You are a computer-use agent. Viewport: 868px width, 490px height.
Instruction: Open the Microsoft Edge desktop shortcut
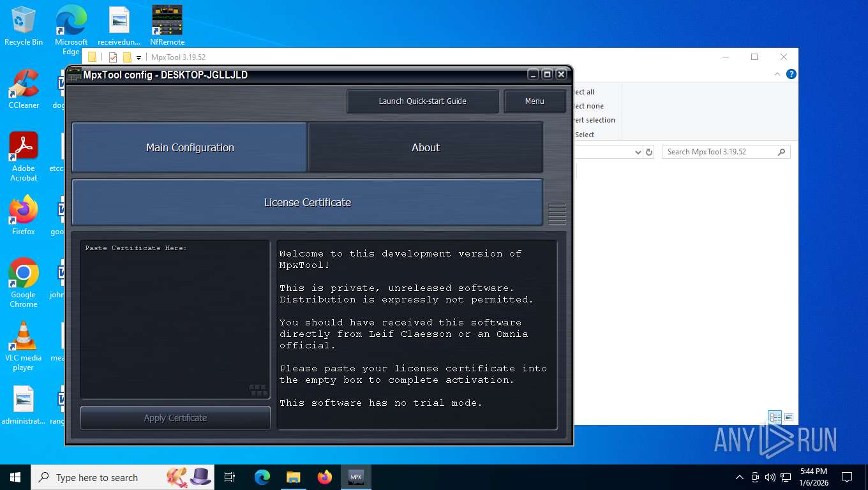point(71,30)
